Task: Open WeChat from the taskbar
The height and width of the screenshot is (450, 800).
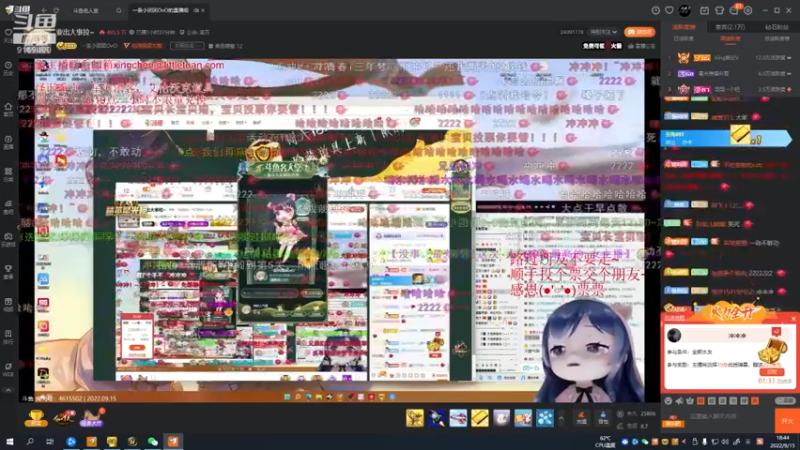Action: pos(153,441)
